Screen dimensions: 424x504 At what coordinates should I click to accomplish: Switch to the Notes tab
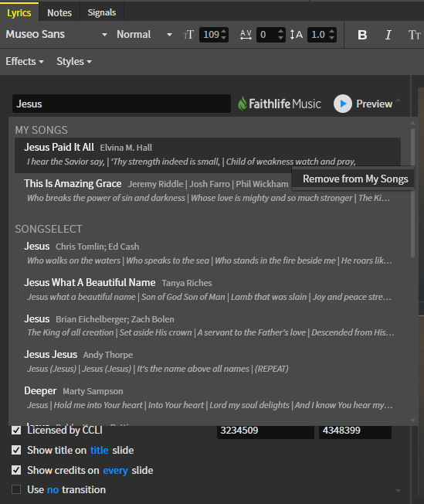point(59,12)
